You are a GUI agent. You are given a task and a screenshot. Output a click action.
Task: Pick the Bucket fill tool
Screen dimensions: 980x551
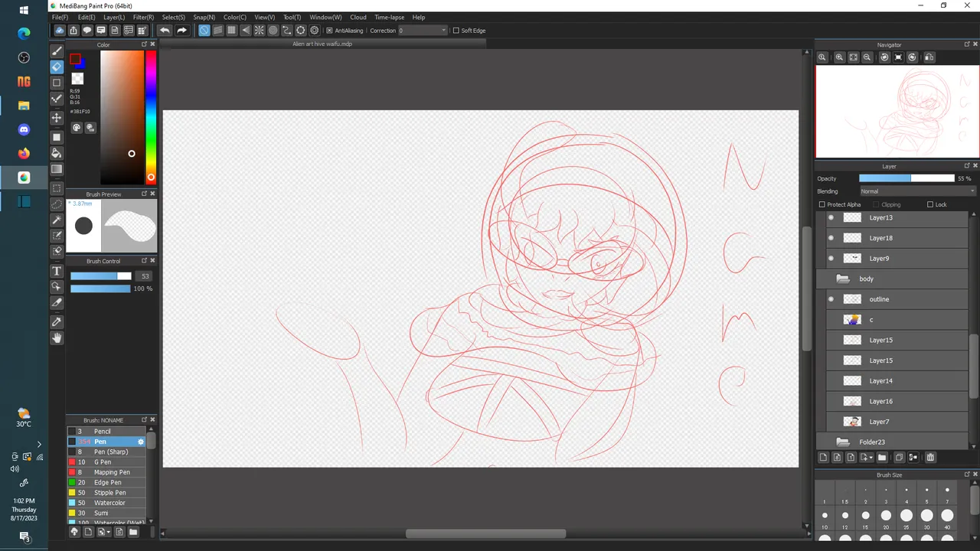tap(57, 153)
